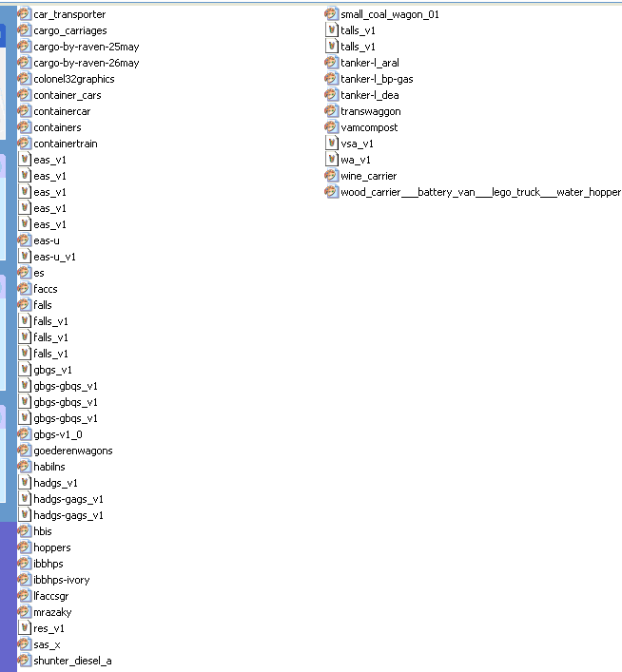The width and height of the screenshot is (622, 672).
Task: Select the es image file icon
Action: click(25, 273)
